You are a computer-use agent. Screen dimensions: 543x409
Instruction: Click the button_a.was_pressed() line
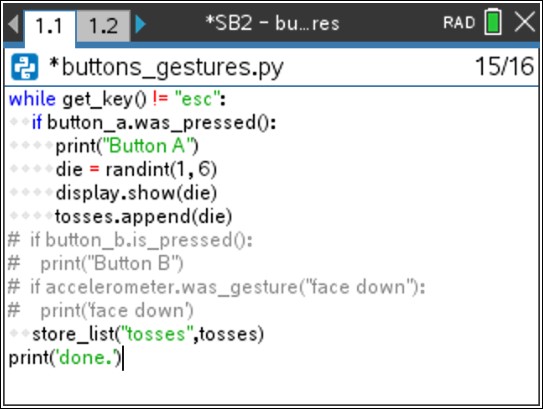pos(154,123)
